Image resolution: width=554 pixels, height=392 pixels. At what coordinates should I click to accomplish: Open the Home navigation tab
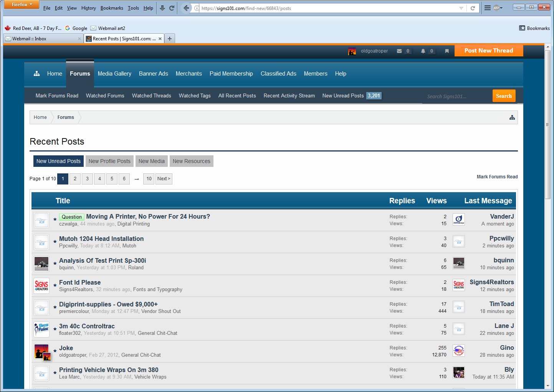55,74
